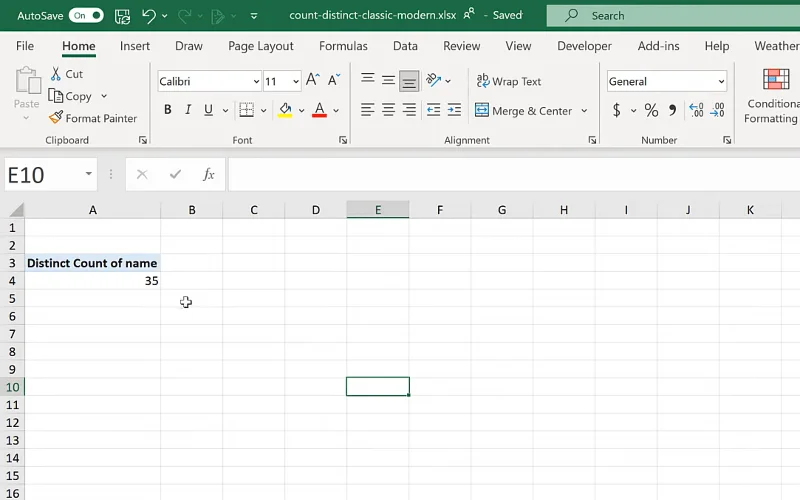The image size is (800, 500).
Task: Toggle Bottom Align
Action: click(409, 81)
